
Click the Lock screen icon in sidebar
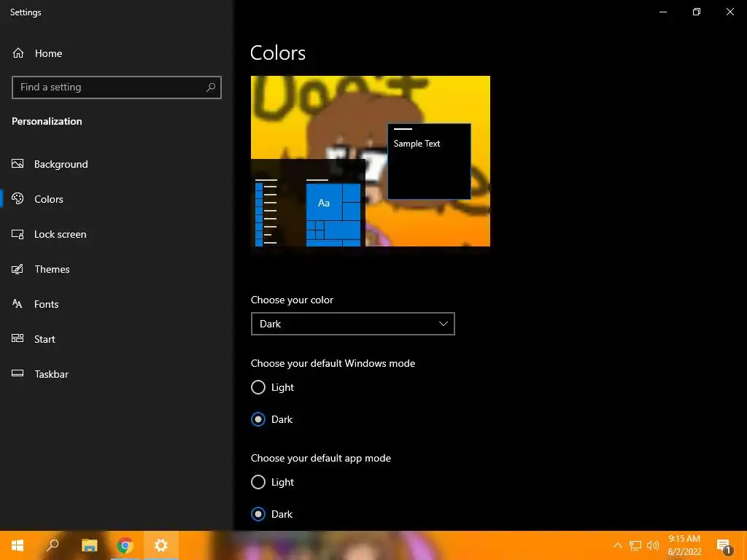(x=18, y=234)
